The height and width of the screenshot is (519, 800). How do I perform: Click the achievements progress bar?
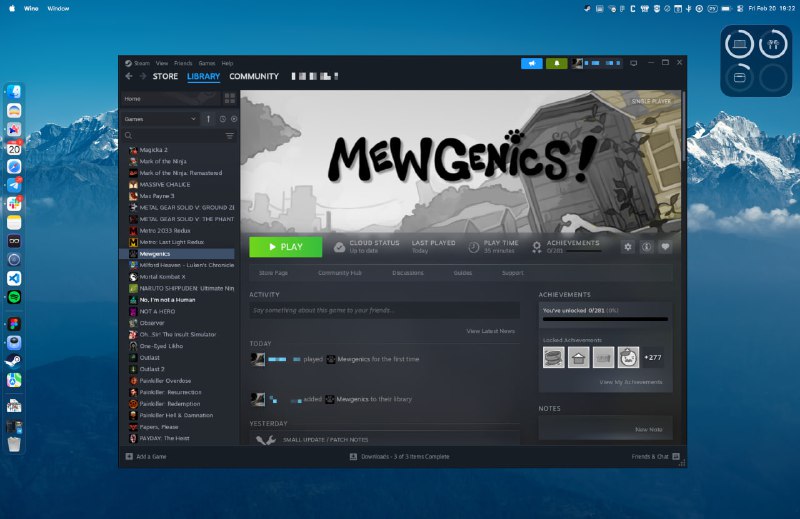click(x=605, y=319)
